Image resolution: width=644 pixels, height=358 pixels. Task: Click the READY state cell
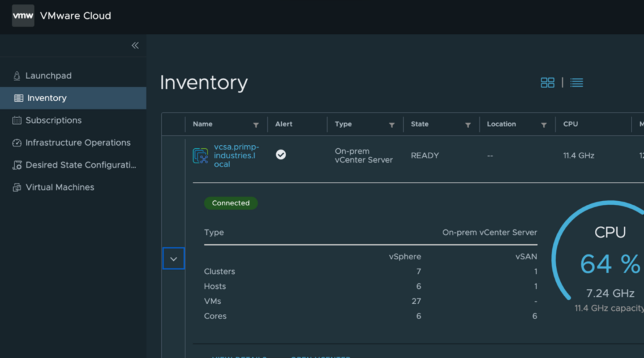(x=425, y=156)
